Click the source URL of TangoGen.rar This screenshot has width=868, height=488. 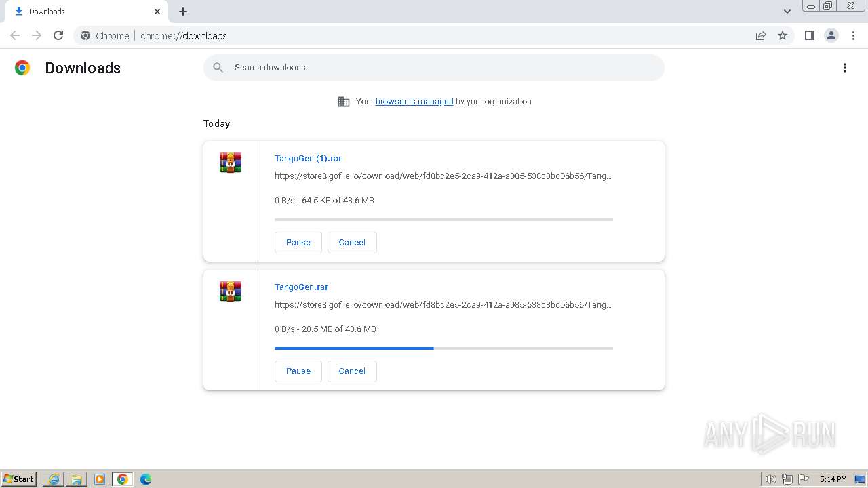point(443,305)
